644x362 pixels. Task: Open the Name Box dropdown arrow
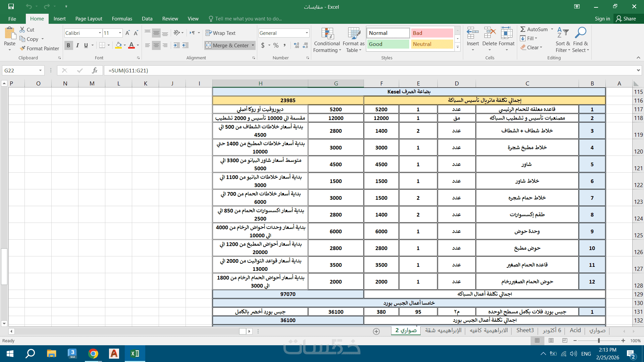coord(40,70)
